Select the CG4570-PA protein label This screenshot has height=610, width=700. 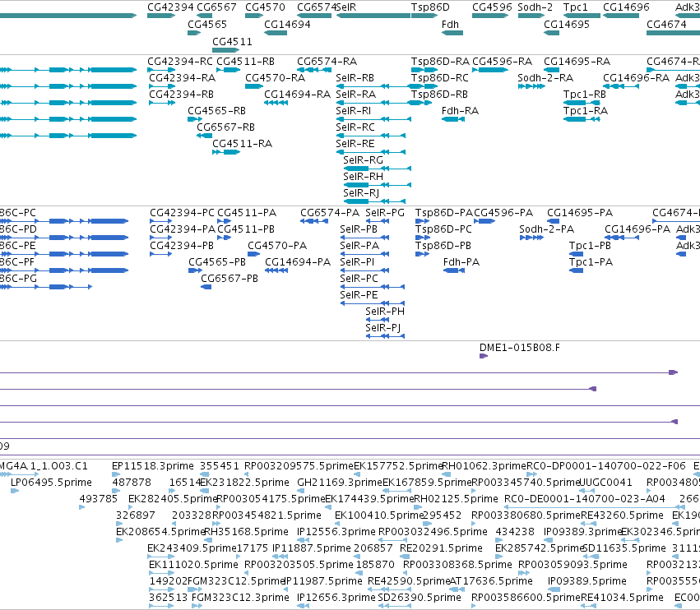(277, 246)
